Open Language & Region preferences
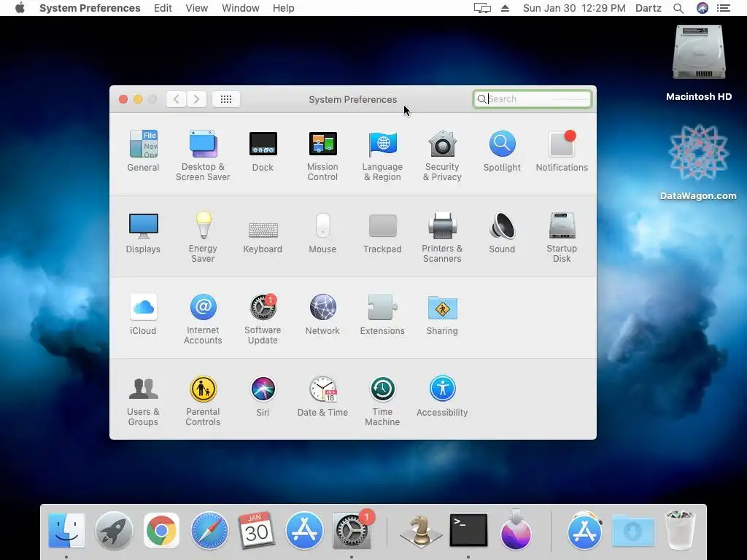 pyautogui.click(x=382, y=155)
